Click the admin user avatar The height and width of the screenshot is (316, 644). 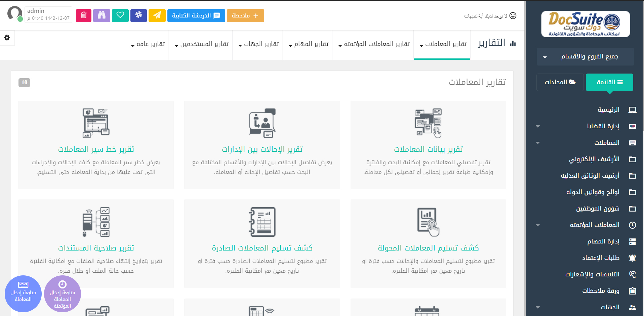click(15, 14)
